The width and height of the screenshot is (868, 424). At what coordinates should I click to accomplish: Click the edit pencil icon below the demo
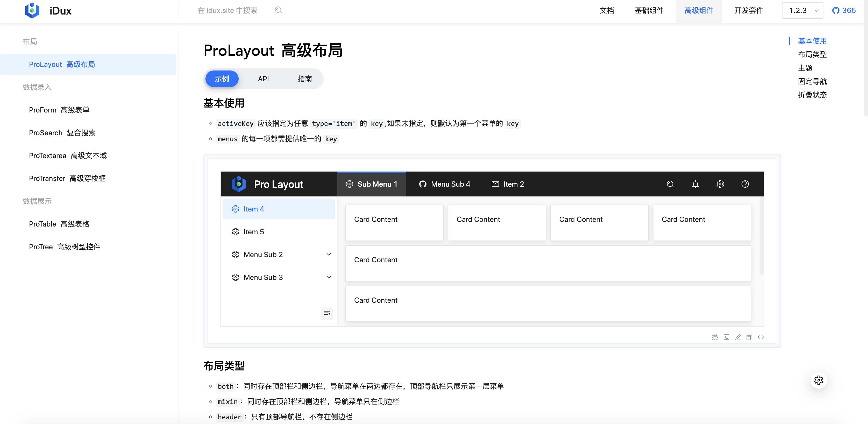738,337
